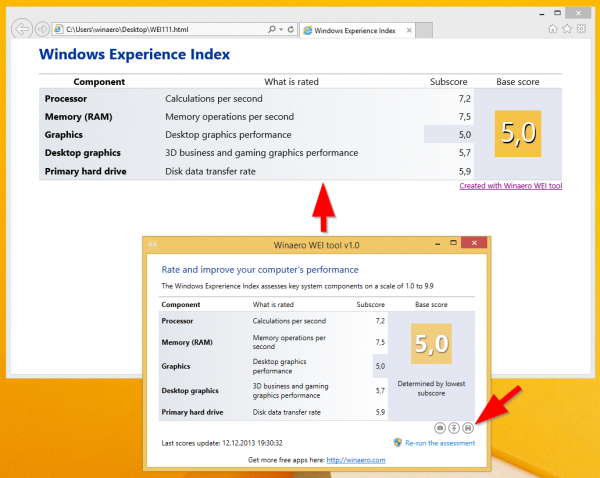Viewport: 600px width, 478px height.
Task: Click the upload icon in WEI tool
Action: (x=454, y=428)
